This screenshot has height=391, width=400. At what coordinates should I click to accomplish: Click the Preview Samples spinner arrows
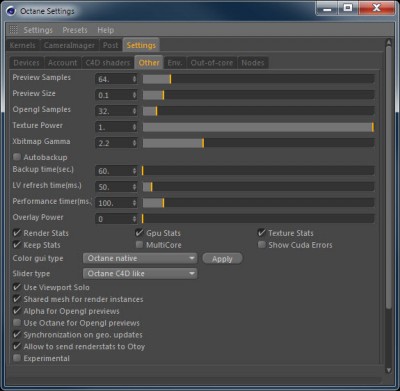point(134,79)
